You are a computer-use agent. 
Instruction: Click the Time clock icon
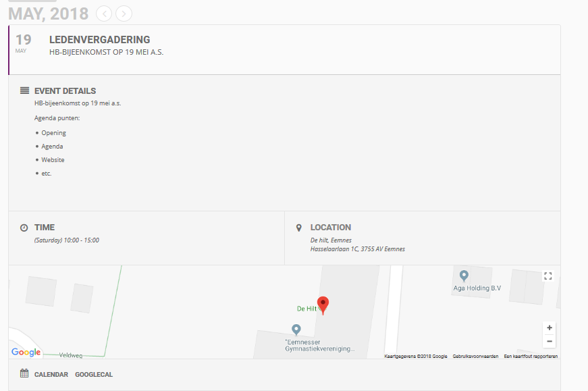[x=24, y=228]
